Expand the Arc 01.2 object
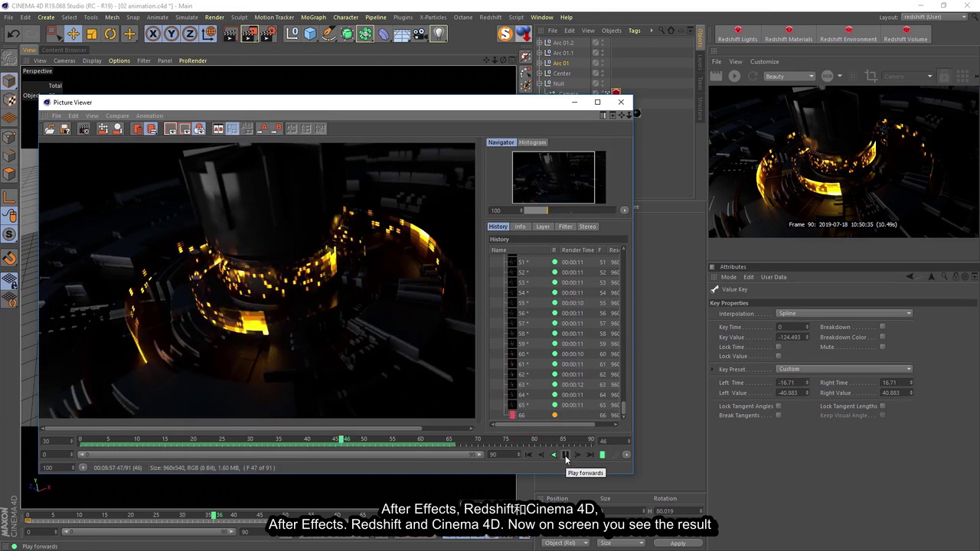 pos(539,43)
